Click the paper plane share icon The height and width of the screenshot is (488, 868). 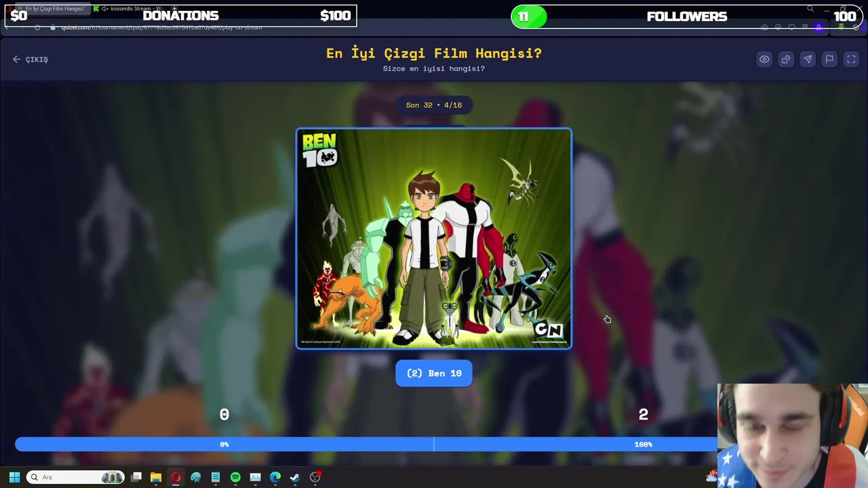point(808,59)
